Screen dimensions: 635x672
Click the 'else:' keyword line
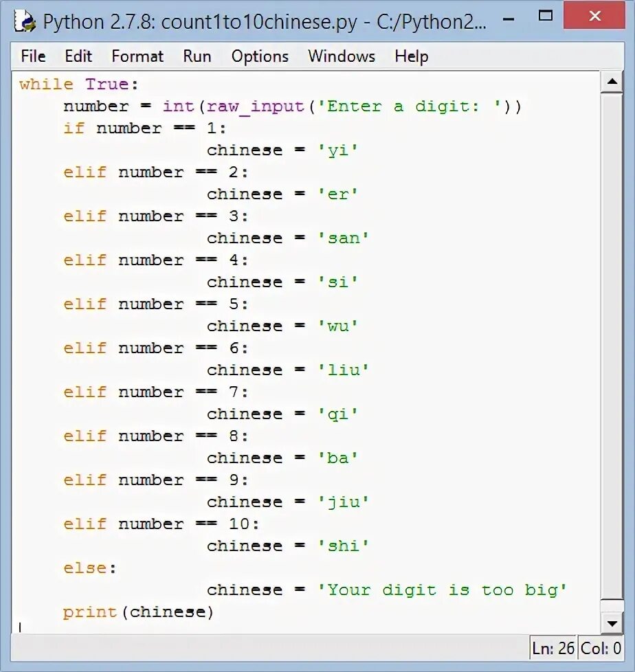tap(89, 568)
